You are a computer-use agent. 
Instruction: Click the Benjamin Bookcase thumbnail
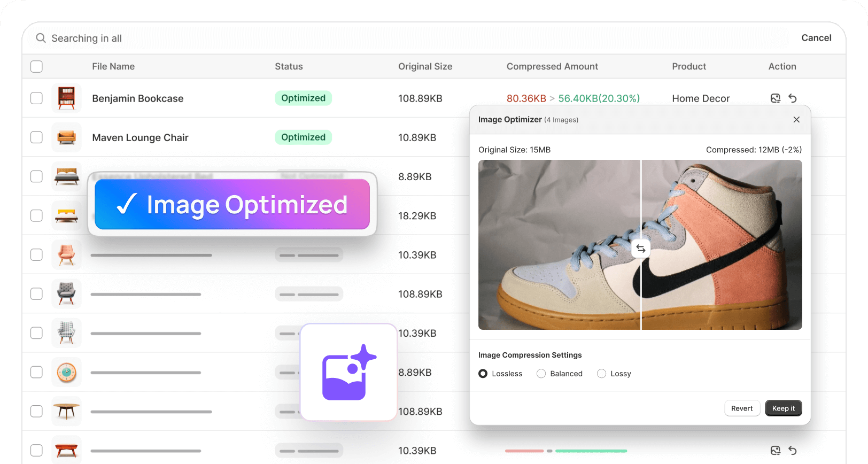click(x=67, y=98)
